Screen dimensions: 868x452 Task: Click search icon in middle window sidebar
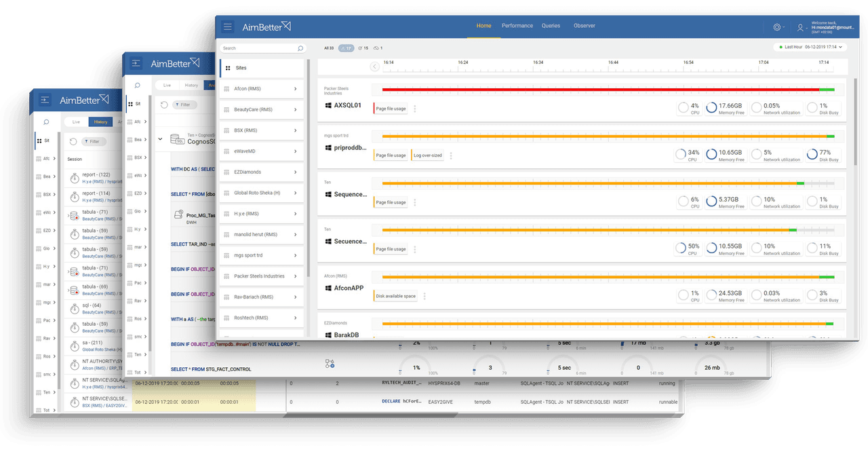137,86
